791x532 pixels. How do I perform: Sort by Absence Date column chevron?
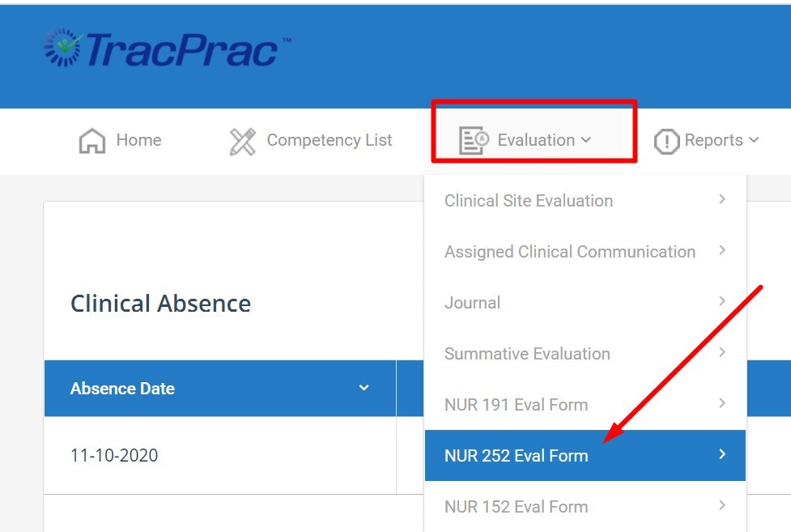364,388
